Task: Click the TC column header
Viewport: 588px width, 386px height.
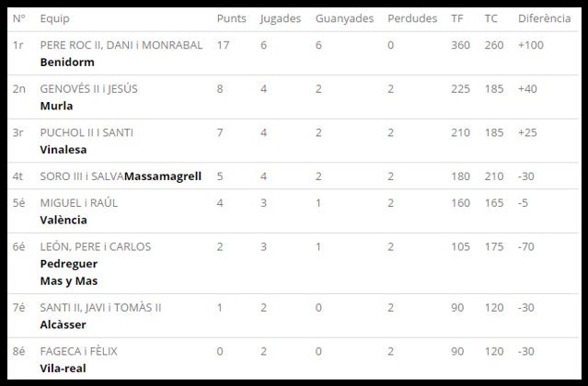Action: click(x=490, y=18)
